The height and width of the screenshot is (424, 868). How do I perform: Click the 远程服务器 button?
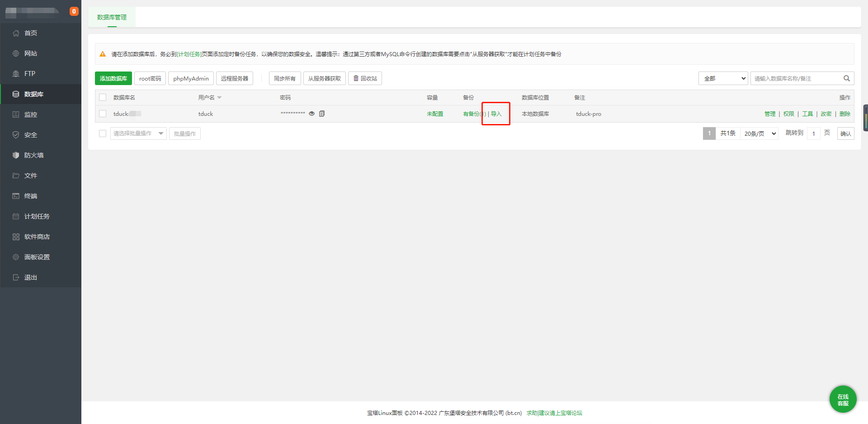[235, 78]
